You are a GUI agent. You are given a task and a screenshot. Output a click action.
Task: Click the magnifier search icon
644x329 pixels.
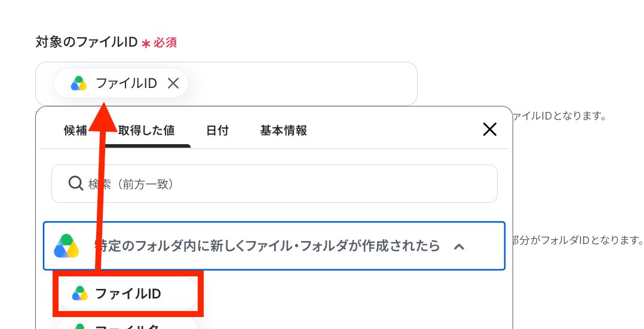pyautogui.click(x=76, y=184)
